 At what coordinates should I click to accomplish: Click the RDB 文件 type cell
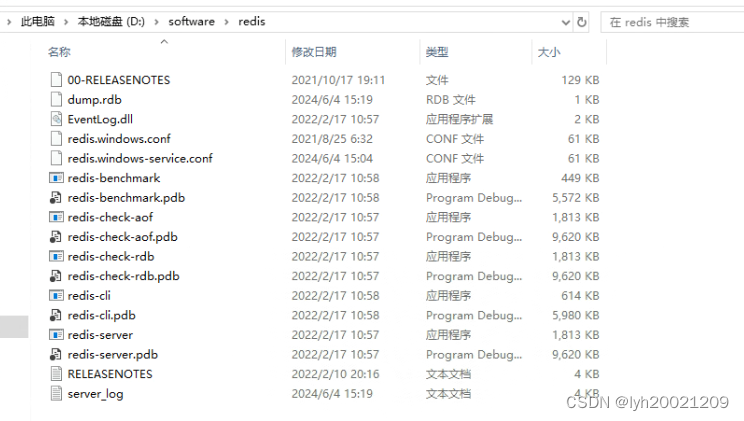pyautogui.click(x=451, y=100)
